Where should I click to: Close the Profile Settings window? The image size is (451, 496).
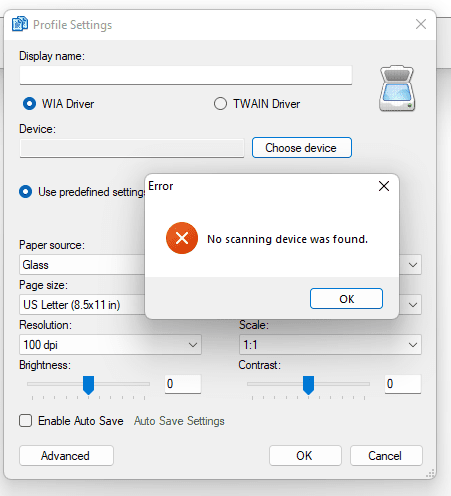(x=421, y=24)
